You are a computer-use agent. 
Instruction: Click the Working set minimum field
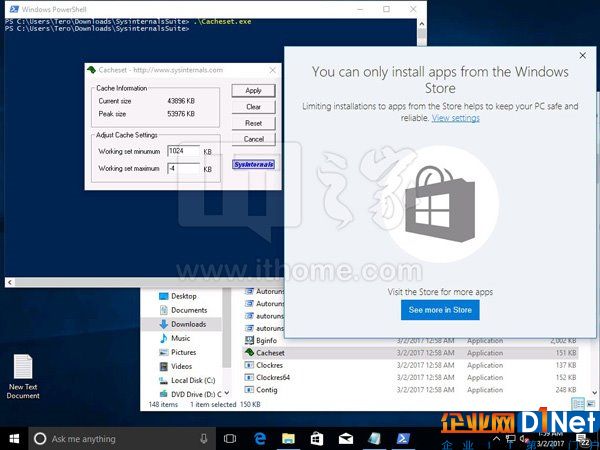pos(184,151)
